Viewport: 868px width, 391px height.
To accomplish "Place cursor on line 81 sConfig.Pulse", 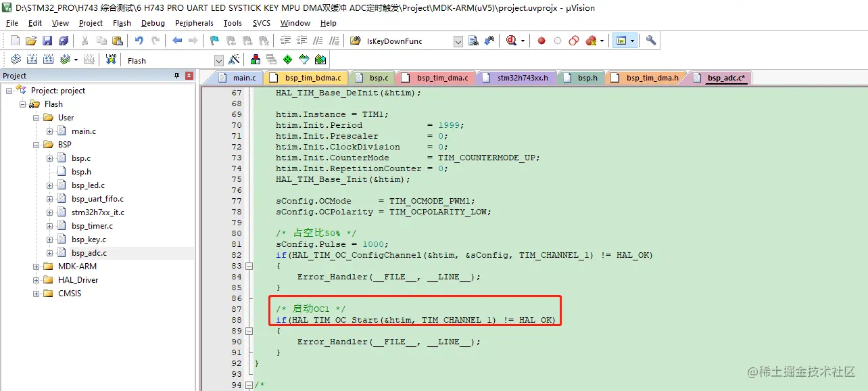I will (332, 244).
